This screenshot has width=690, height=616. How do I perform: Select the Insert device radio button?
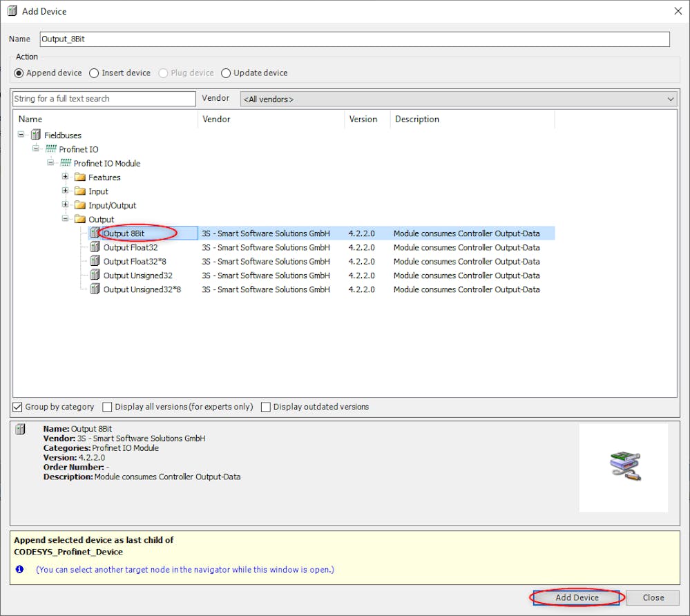point(94,73)
